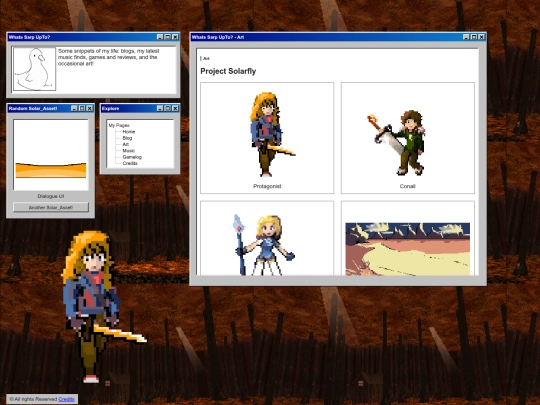Click the Project Solarfly heading
Screen dimensions: 540x405
[x=228, y=71]
